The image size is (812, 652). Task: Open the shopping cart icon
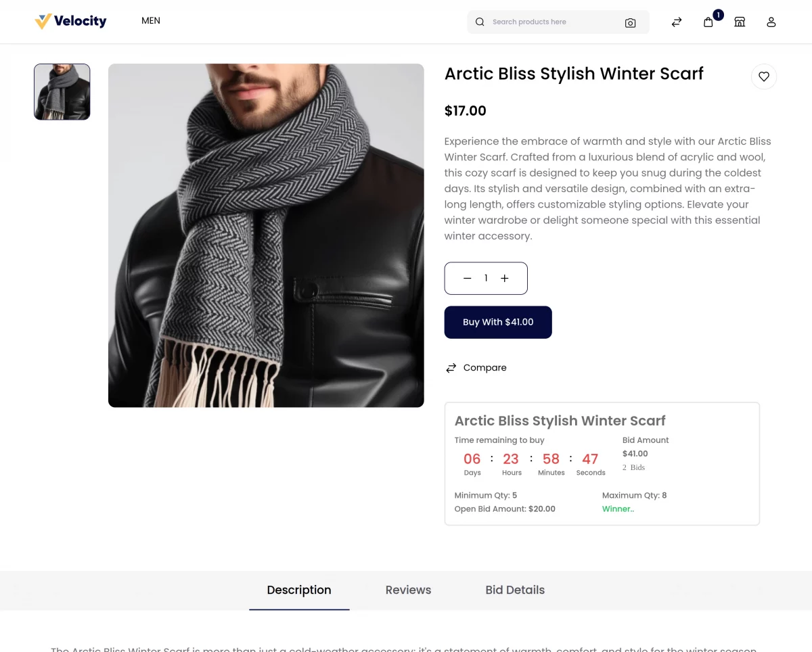click(x=708, y=22)
